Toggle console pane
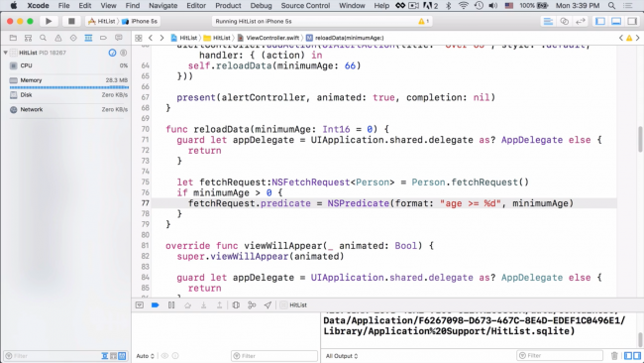This screenshot has width=644, height=363. pos(637,356)
